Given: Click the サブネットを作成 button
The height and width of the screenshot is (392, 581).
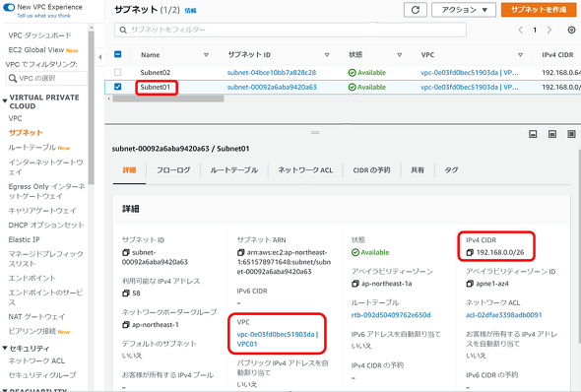Looking at the screenshot, I should (539, 10).
